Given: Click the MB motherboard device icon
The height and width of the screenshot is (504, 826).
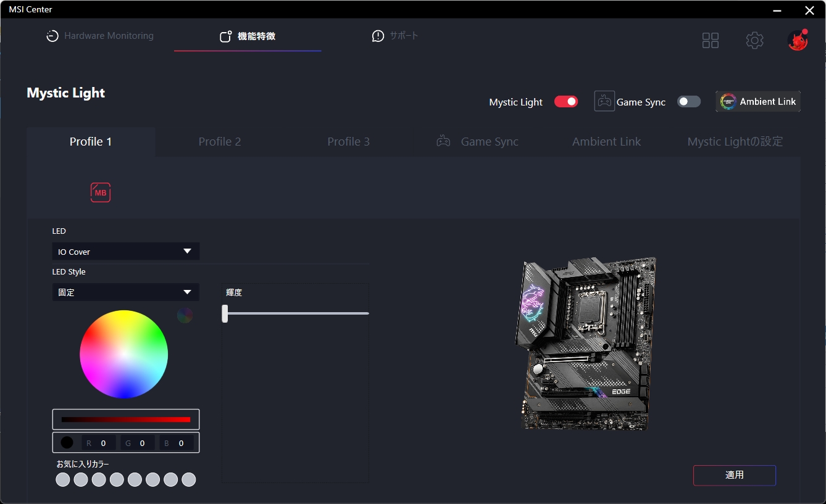Looking at the screenshot, I should pos(100,192).
